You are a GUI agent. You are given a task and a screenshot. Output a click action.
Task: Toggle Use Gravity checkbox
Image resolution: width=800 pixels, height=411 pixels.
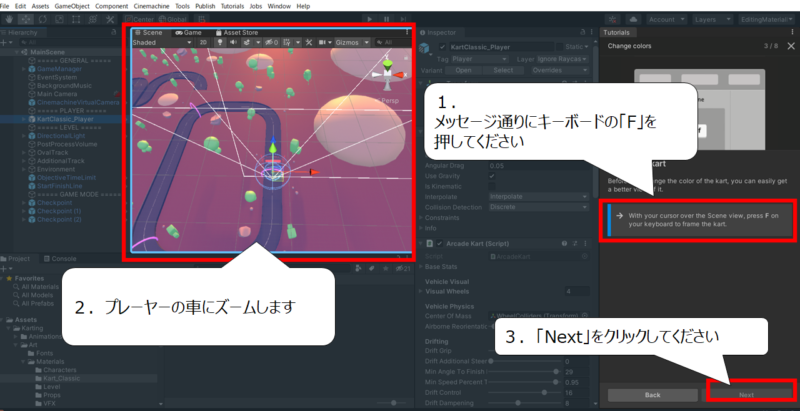pyautogui.click(x=492, y=176)
